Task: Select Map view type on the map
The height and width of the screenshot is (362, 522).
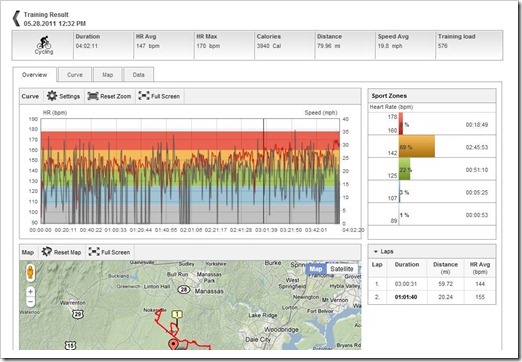Action: coord(315,269)
